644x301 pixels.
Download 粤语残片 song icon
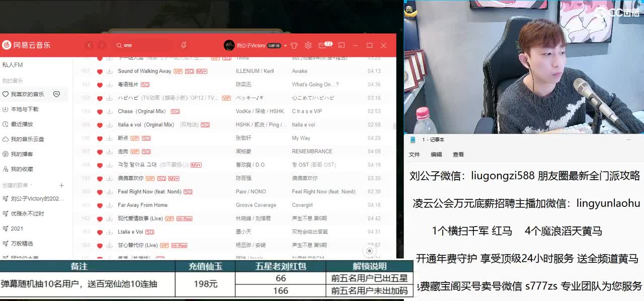109,85
